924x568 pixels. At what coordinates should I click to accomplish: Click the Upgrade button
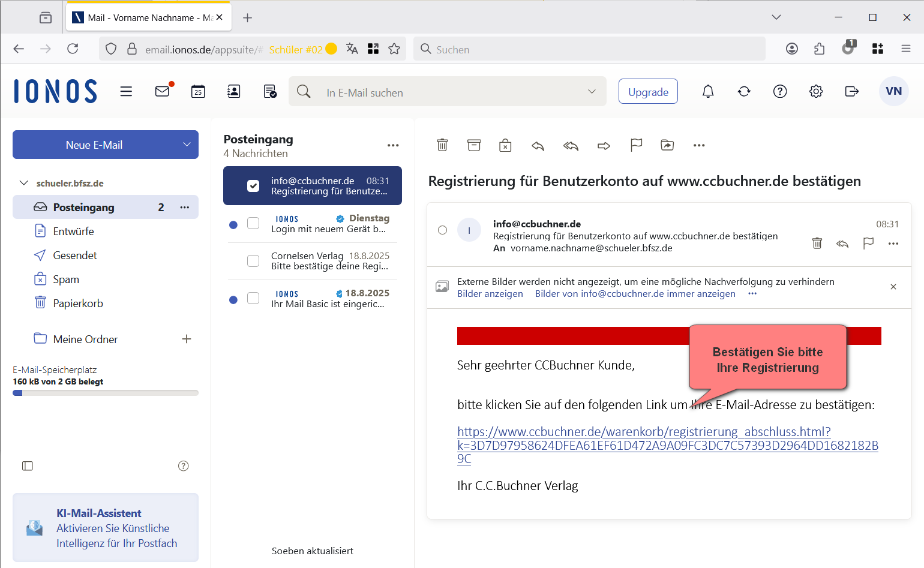648,92
